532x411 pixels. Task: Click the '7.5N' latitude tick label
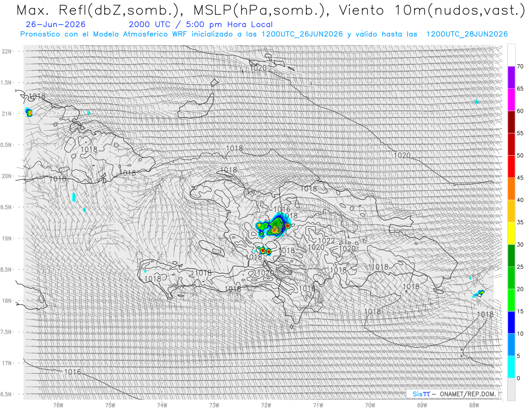pos(6,332)
